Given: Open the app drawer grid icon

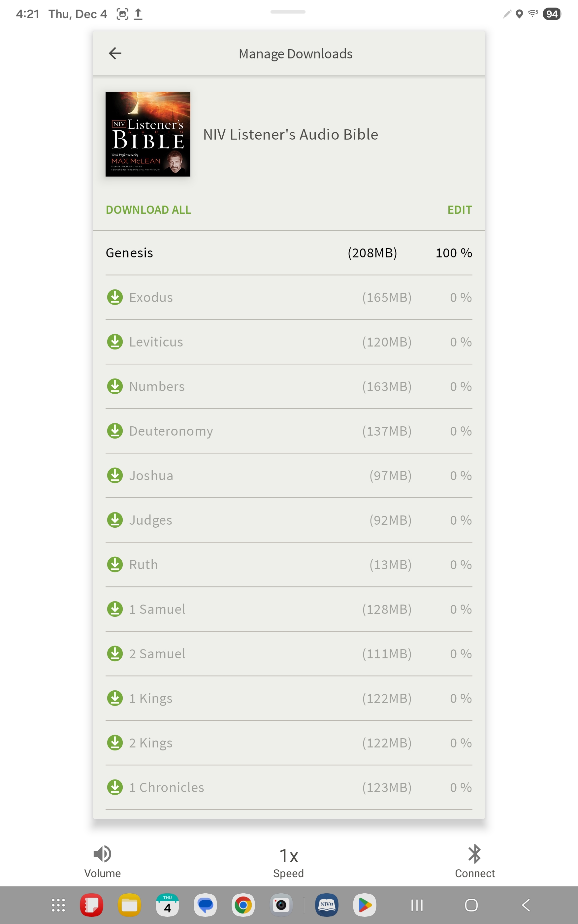Looking at the screenshot, I should pyautogui.click(x=58, y=905).
